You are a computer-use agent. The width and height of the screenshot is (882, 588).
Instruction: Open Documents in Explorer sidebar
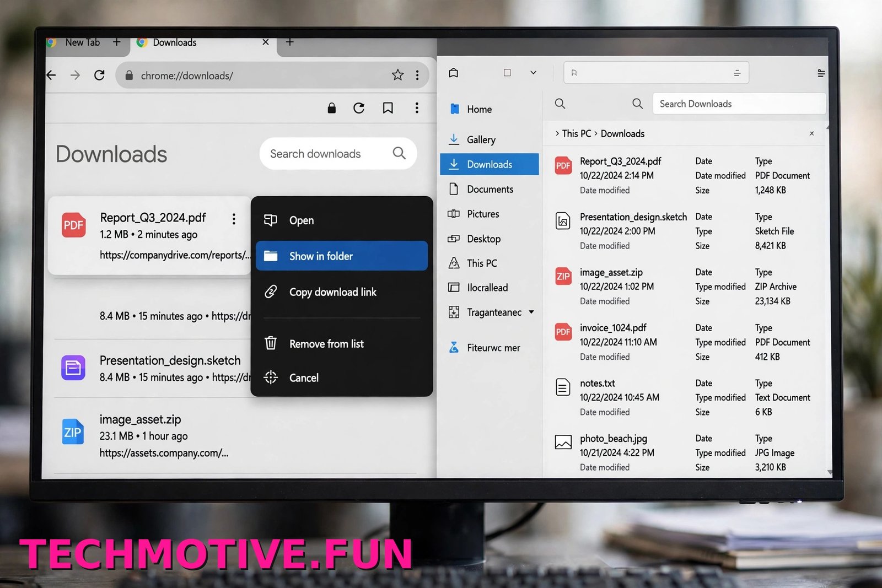tap(490, 189)
